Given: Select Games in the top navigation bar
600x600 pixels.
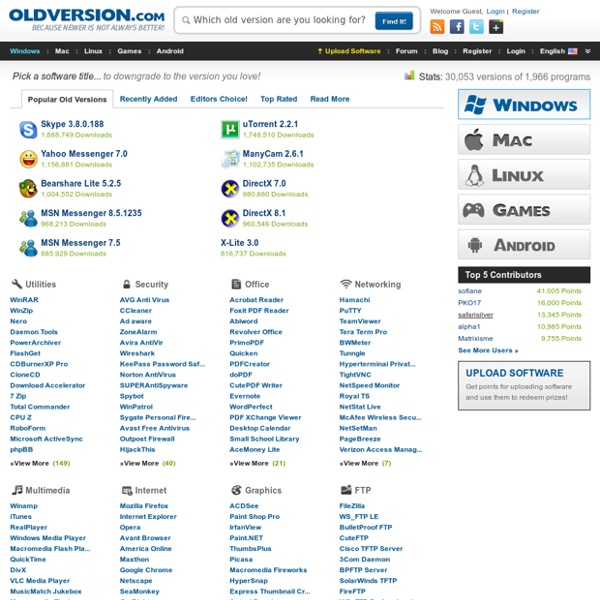Looking at the screenshot, I should [x=129, y=51].
